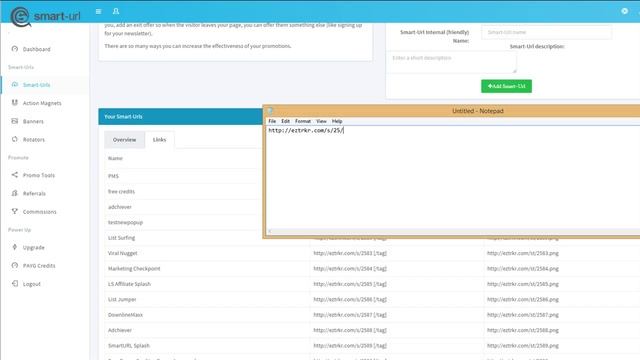Click the Notepad text area URL line

click(306, 131)
